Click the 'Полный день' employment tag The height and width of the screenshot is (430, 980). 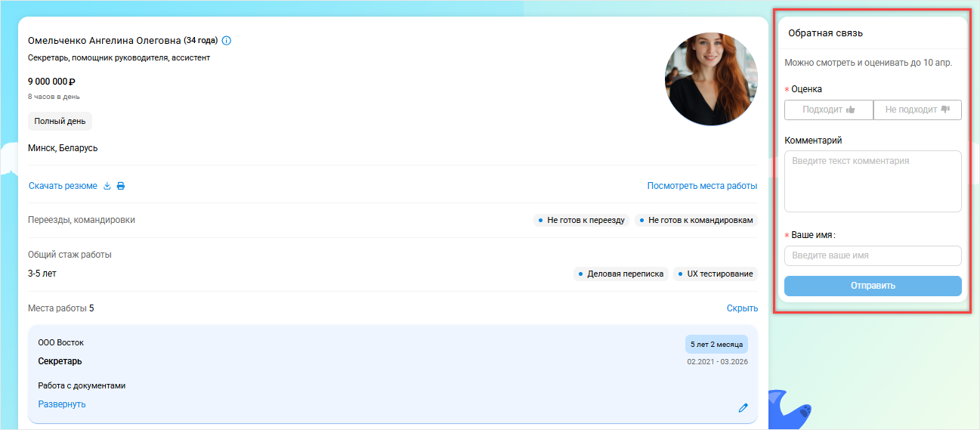tap(60, 121)
